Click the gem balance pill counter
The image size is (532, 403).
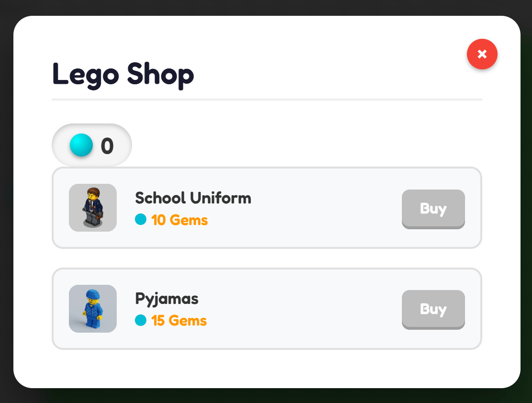click(x=91, y=146)
